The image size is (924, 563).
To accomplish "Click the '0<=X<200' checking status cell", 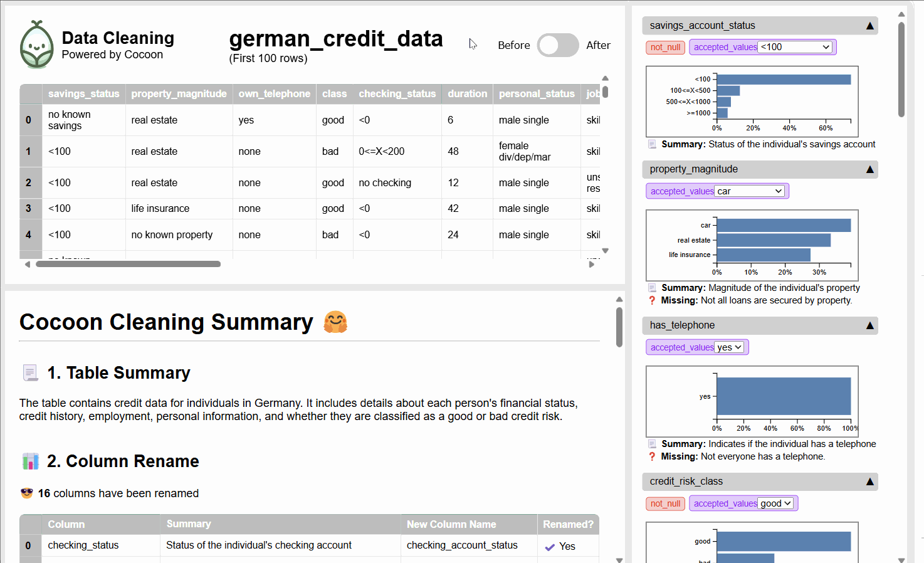I will coord(397,151).
